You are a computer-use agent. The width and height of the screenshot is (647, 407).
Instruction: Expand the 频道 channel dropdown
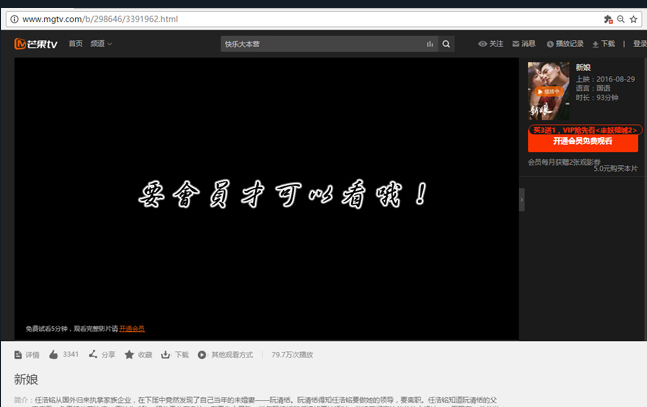(x=101, y=44)
